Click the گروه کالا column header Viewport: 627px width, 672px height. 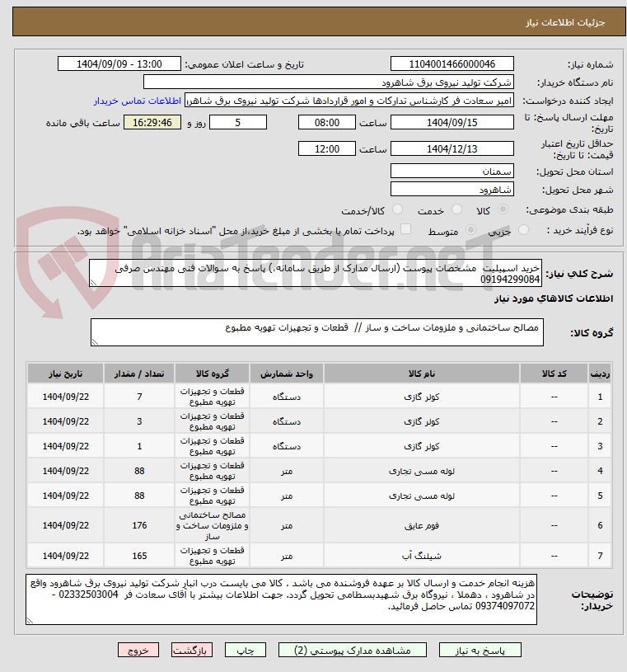tap(212, 374)
